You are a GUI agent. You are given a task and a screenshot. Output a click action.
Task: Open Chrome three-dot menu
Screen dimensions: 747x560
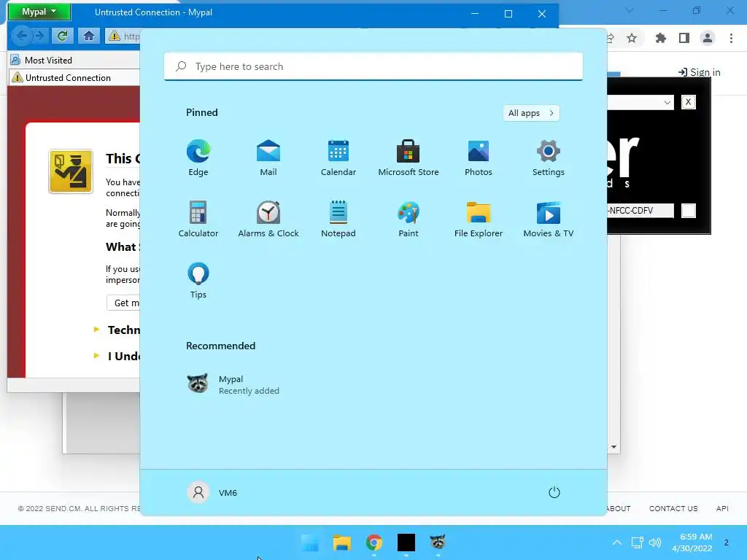(x=731, y=38)
